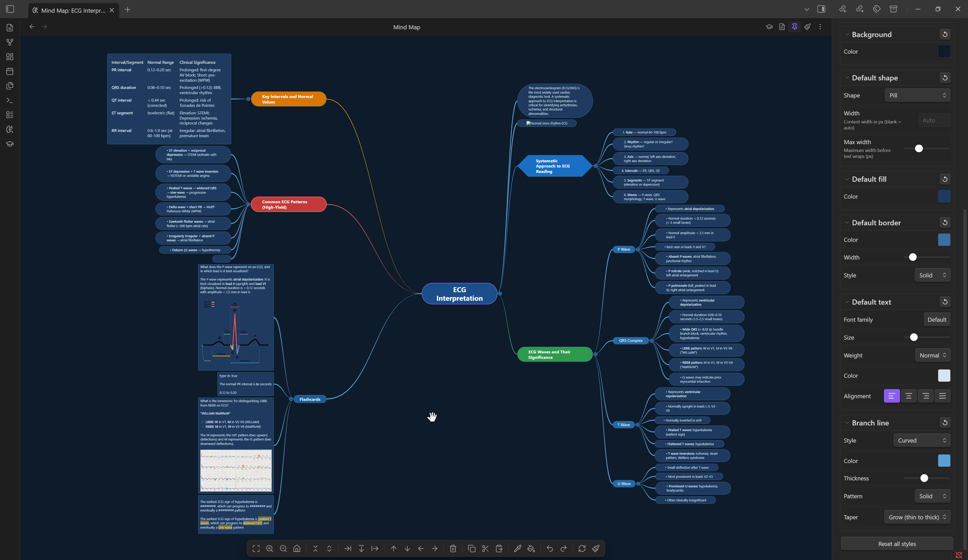The image size is (968, 560).
Task: Toggle the right side panel visibility
Action: [x=822, y=9]
